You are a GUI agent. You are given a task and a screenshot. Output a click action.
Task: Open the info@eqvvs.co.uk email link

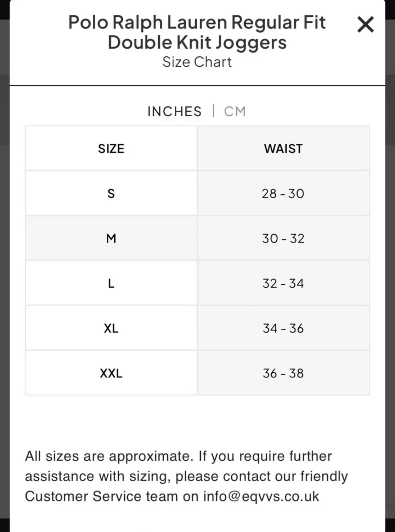261,496
